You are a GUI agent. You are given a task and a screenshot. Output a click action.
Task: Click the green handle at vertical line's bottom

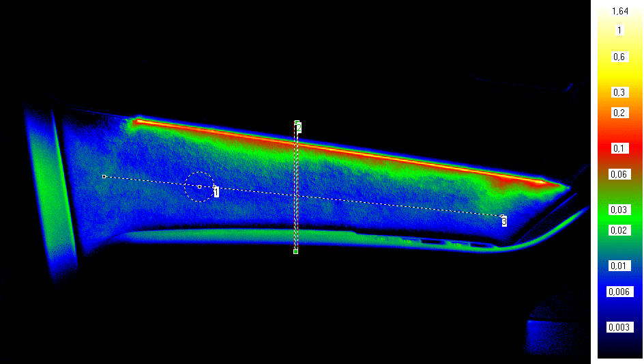(x=295, y=251)
